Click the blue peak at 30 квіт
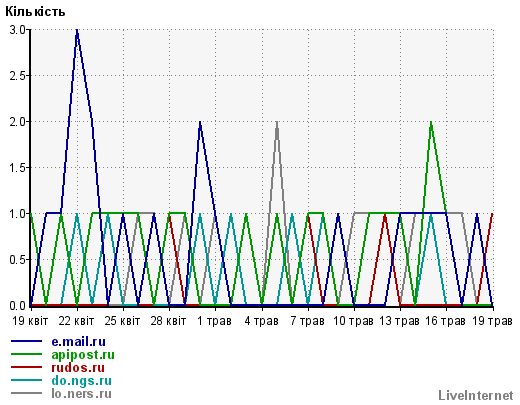The image size is (520, 405). (200, 123)
